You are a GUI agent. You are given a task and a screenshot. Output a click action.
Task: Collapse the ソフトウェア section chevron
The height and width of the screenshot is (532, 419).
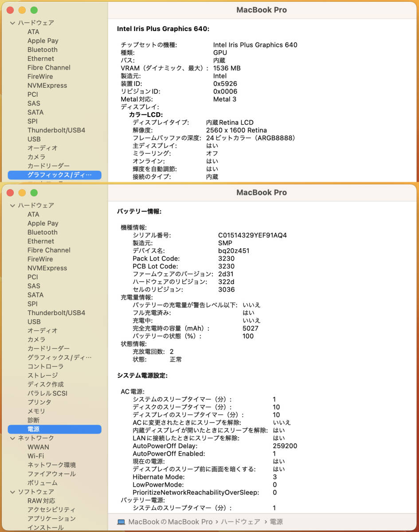[x=12, y=492]
